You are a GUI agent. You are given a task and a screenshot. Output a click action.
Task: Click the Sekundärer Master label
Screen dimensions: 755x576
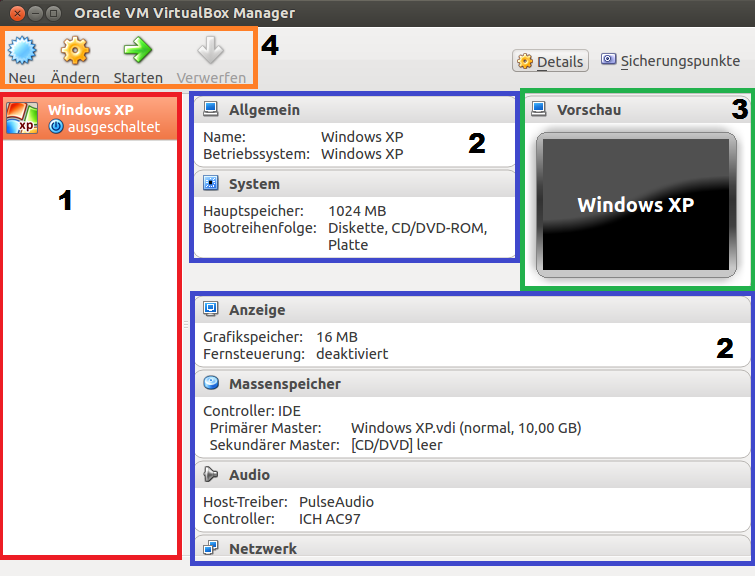coord(274,445)
